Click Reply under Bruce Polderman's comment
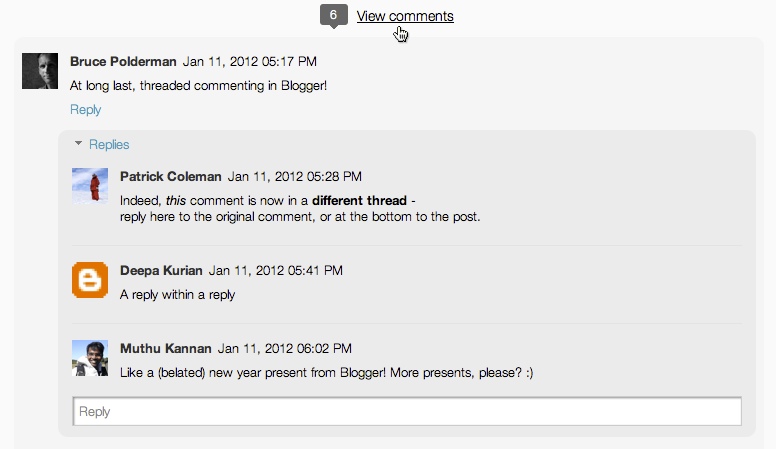Viewport: 776px width, 449px height. click(85, 110)
